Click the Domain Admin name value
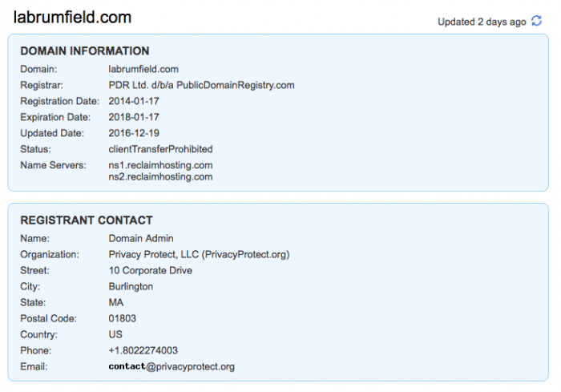This screenshot has width=561, height=392. point(141,238)
